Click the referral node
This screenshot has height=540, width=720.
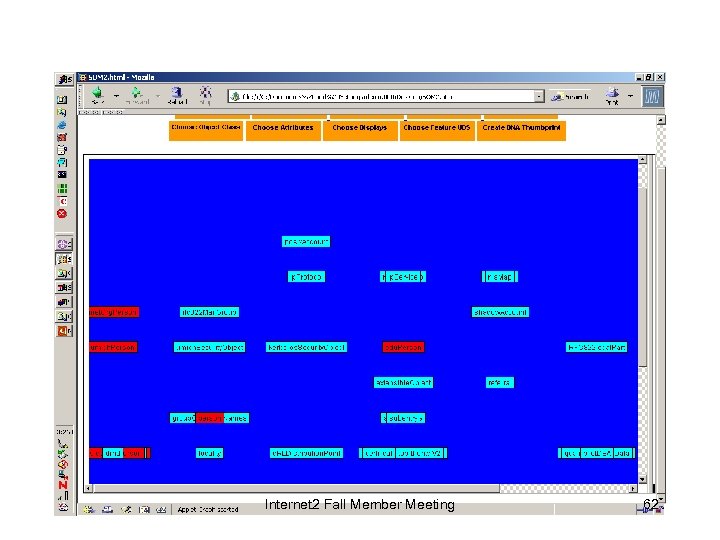(500, 382)
